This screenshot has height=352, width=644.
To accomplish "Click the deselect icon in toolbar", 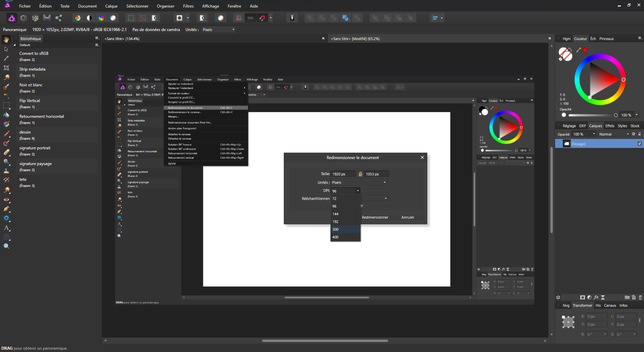I will 143,18.
